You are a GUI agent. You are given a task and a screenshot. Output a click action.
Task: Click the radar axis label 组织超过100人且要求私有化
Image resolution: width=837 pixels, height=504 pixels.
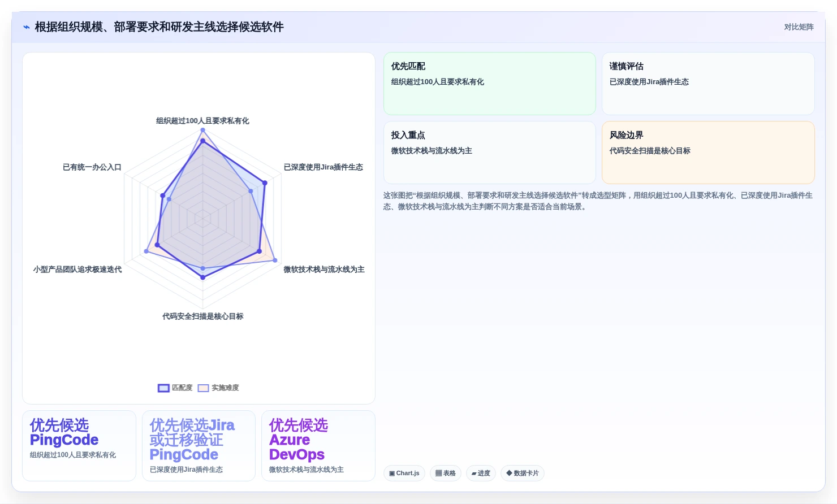click(202, 121)
